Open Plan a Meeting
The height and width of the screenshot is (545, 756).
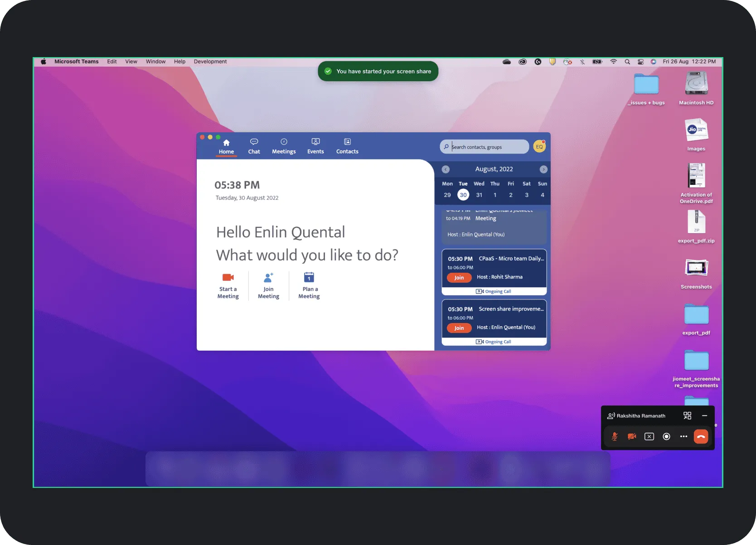click(x=309, y=277)
